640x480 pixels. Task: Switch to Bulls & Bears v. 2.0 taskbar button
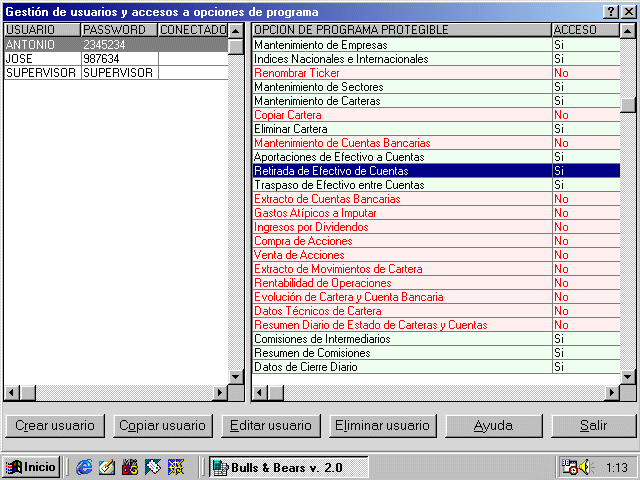289,467
